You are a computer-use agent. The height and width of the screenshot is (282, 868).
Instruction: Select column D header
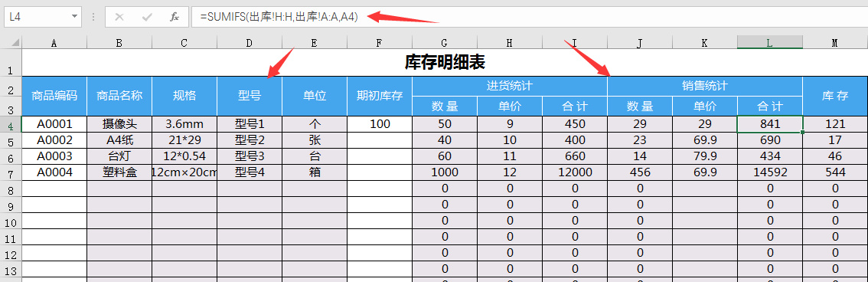click(x=249, y=43)
